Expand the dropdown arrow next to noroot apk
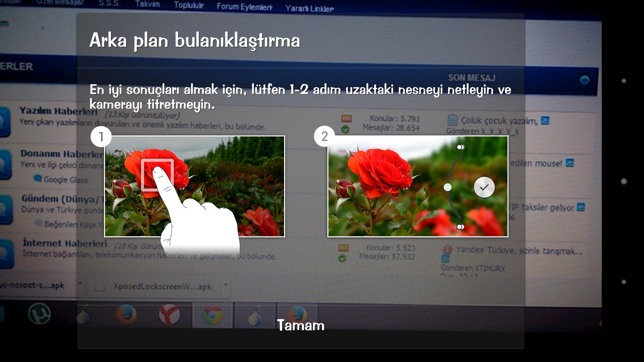The image size is (644, 362). tap(80, 284)
